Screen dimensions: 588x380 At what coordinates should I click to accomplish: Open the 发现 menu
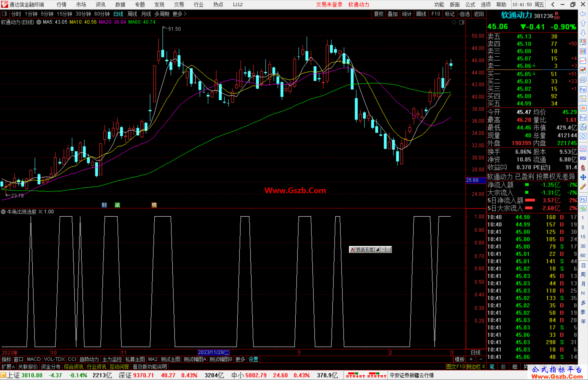coord(159,5)
